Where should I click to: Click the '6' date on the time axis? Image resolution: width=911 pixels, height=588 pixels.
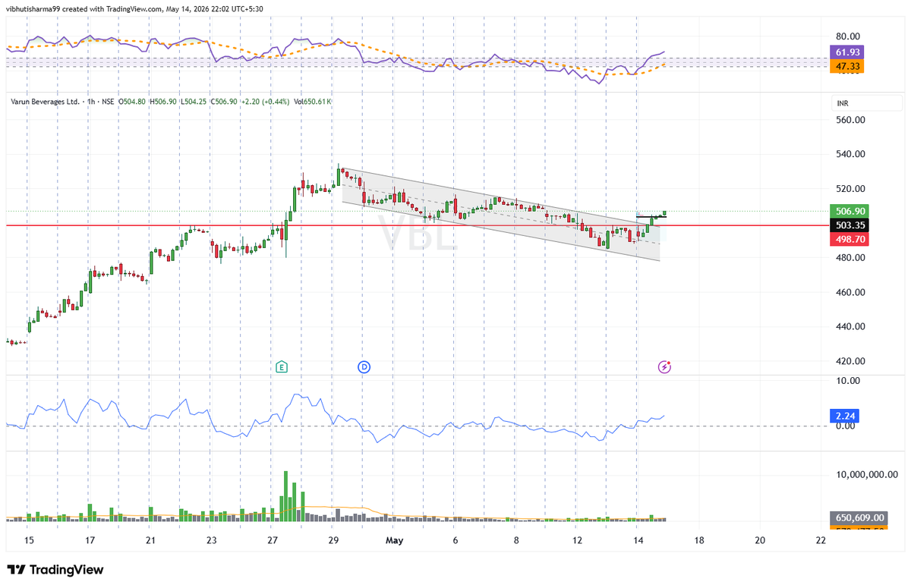coord(455,541)
